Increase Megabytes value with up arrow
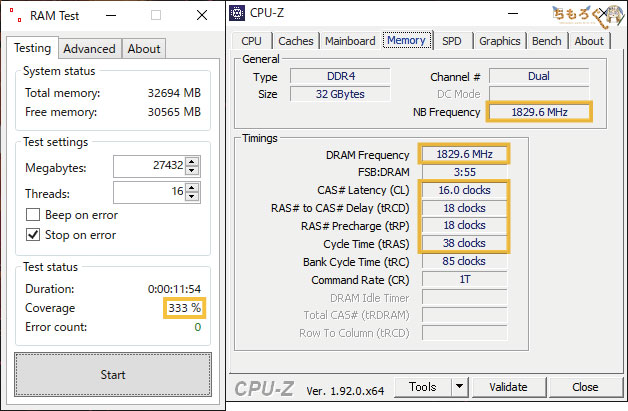628x411 pixels. pos(192,161)
